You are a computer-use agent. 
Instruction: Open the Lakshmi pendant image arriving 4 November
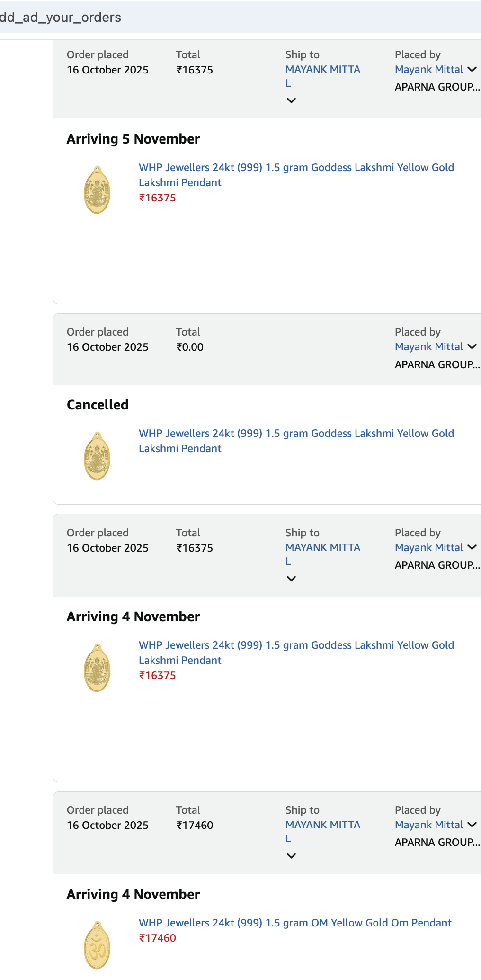97,668
